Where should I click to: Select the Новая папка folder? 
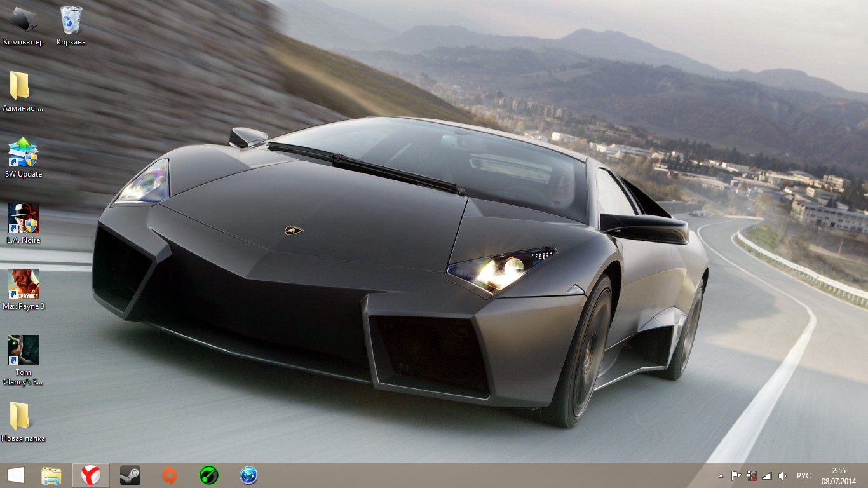click(x=24, y=423)
